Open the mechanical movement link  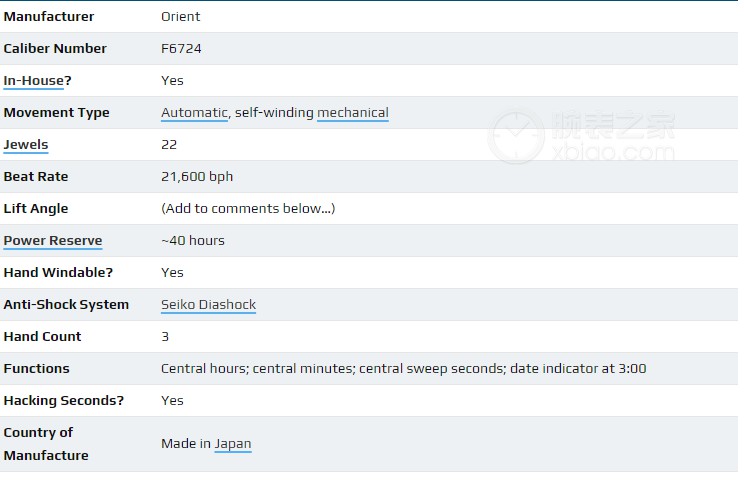pos(353,112)
